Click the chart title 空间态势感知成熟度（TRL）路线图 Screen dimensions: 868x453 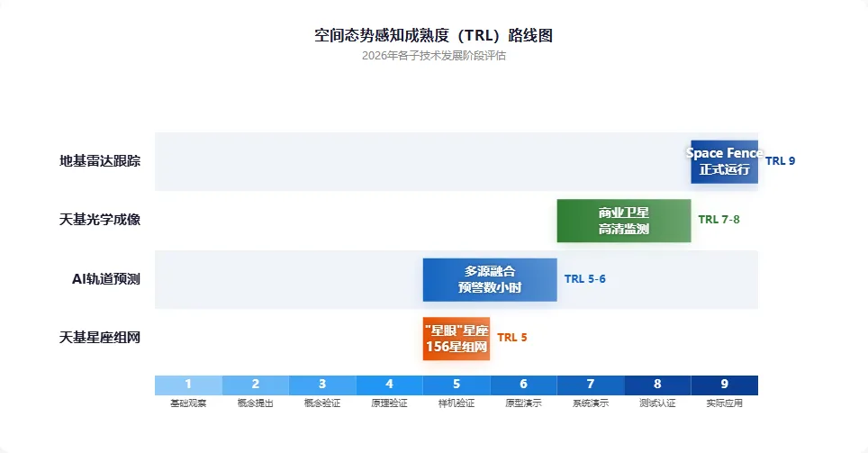tap(433, 35)
